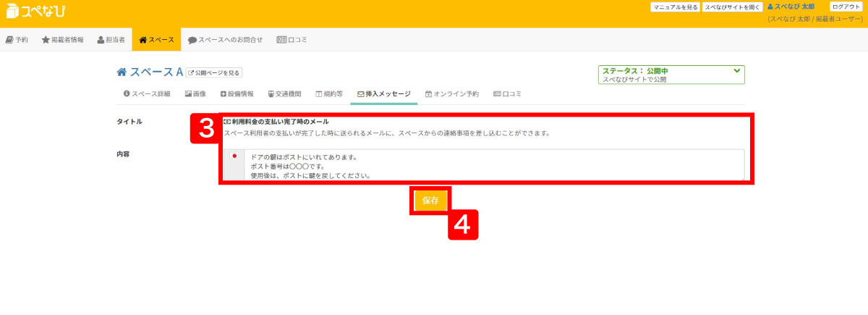Click the house icon beside スペースA
The image size is (868, 315).
pyautogui.click(x=122, y=72)
